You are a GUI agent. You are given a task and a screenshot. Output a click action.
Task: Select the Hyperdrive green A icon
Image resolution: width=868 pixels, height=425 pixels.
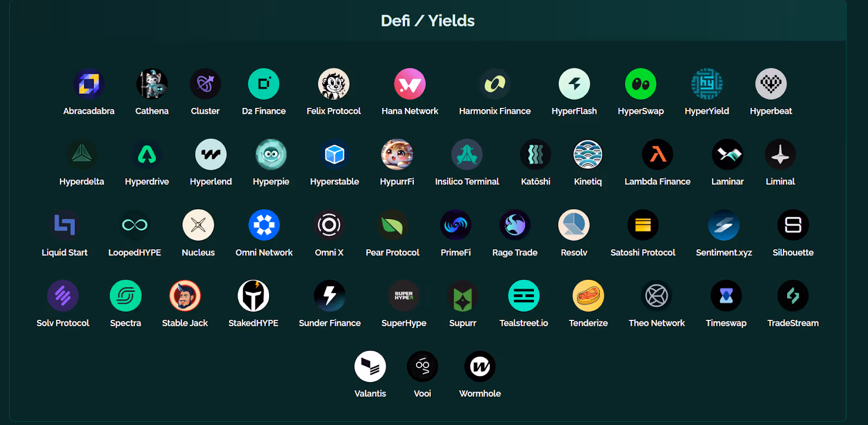[147, 154]
